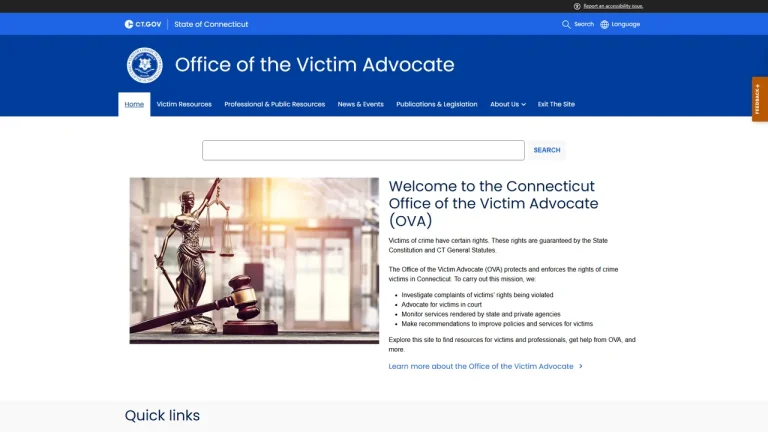Click 'Advocate for victims in court' bullet
The height and width of the screenshot is (432, 768).
click(441, 305)
